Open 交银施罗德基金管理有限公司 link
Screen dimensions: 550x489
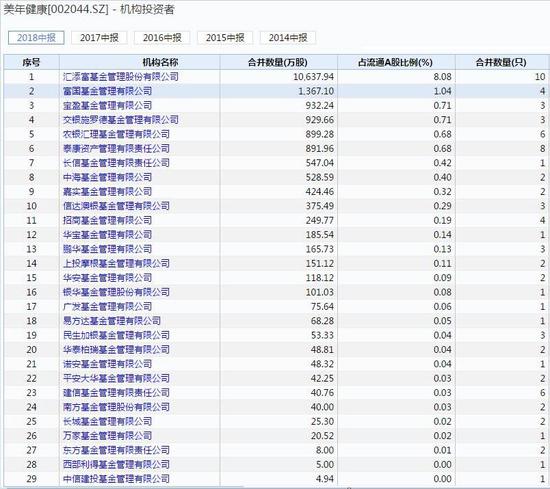121,120
